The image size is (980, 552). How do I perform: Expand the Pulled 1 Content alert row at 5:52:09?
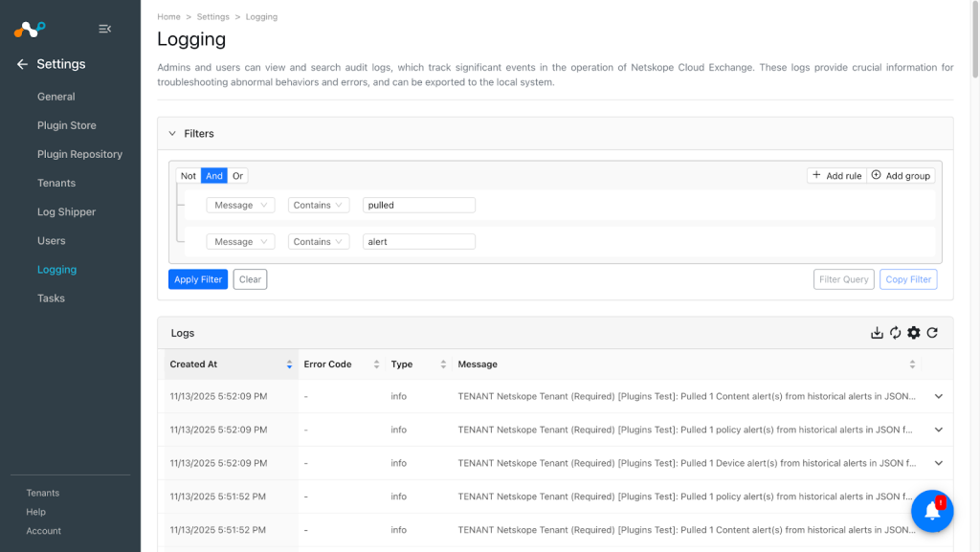(938, 396)
